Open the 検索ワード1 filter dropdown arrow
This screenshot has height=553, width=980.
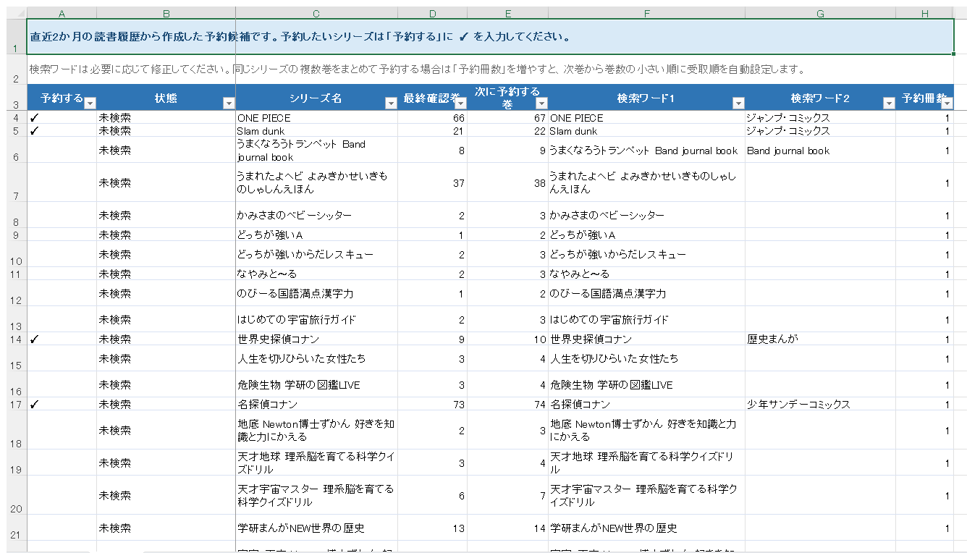click(738, 104)
